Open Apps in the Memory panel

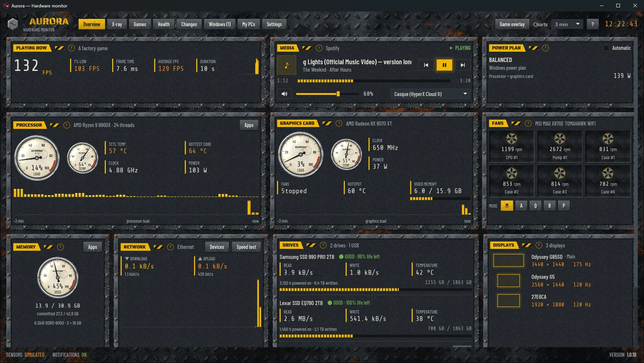93,247
